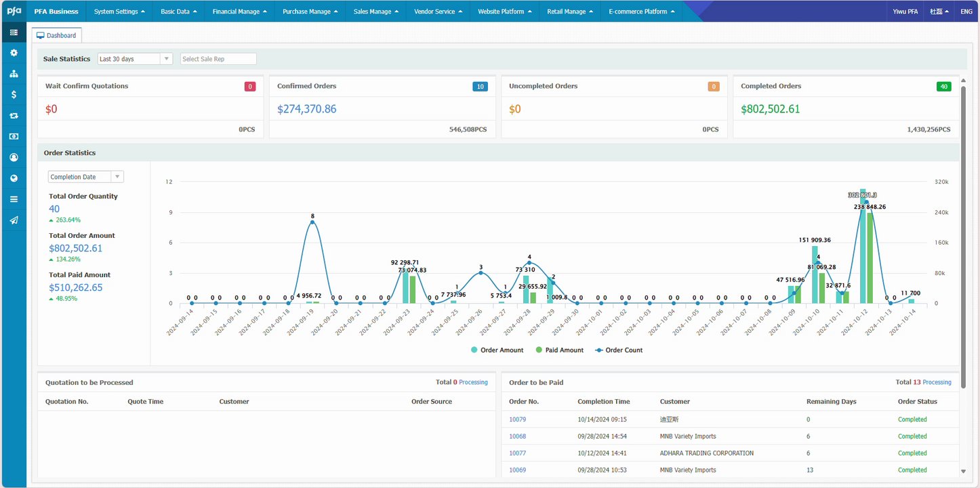
Task: Open the 杜磊 user menu
Action: tap(939, 12)
